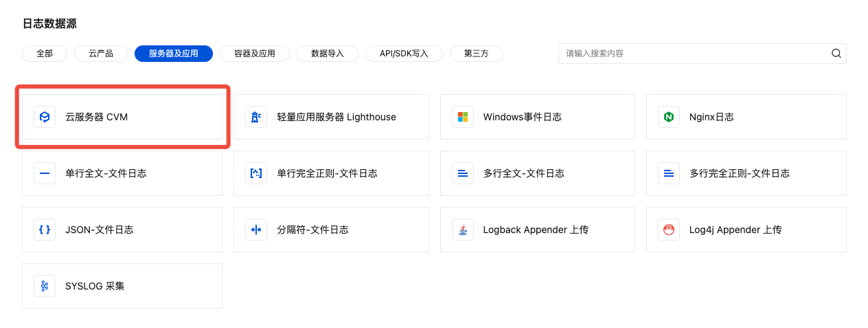Image resolution: width=868 pixels, height=328 pixels.
Task: Click the 多行完全正则-文件日志 lines icon
Action: [x=669, y=173]
